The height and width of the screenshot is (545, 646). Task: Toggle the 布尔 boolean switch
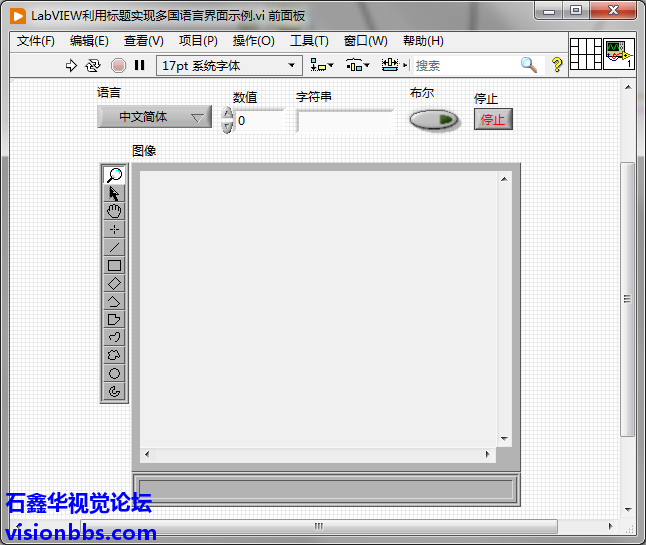tap(434, 120)
